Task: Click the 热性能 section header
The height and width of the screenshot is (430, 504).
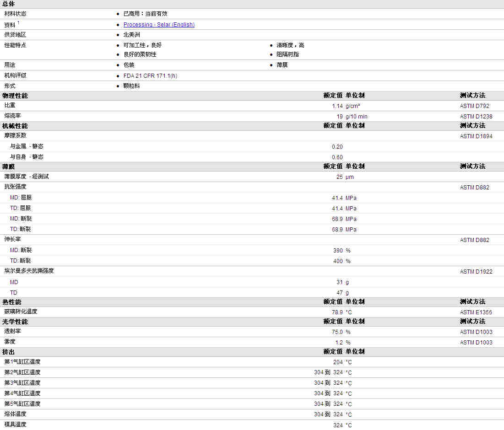Action: (11, 302)
